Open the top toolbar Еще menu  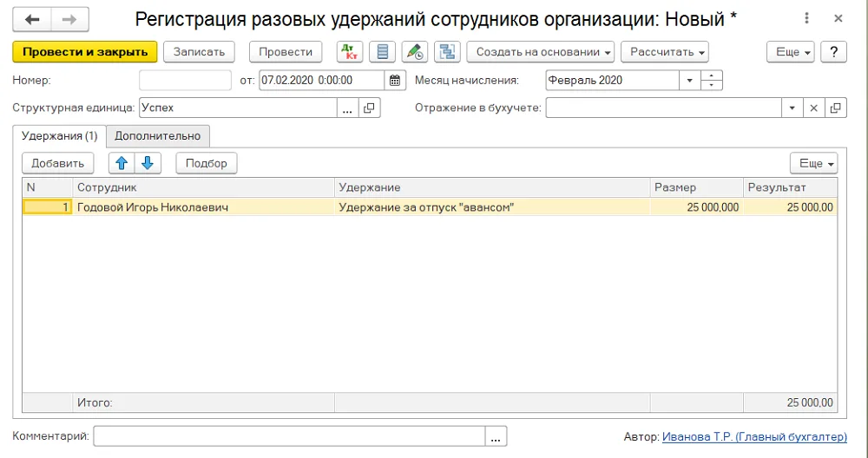click(x=791, y=52)
